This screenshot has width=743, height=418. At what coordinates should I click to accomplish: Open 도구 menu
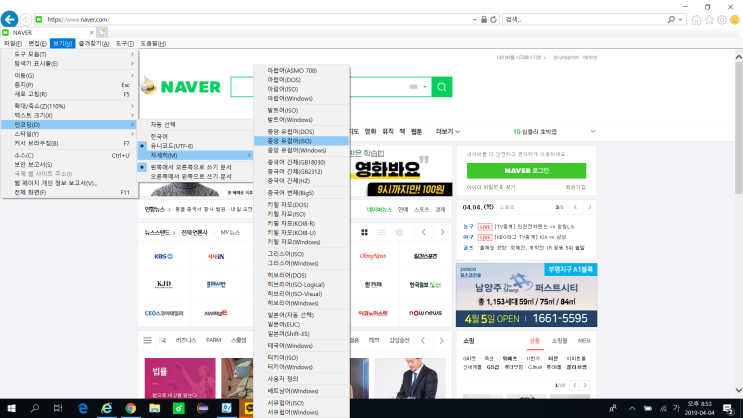click(125, 43)
